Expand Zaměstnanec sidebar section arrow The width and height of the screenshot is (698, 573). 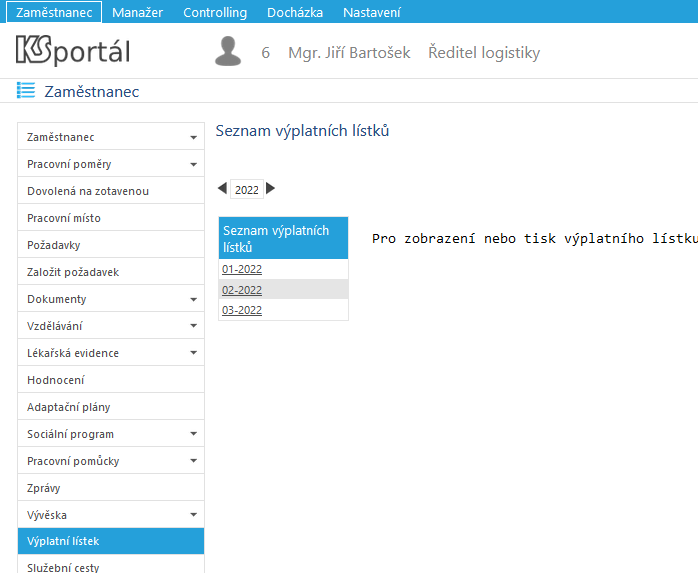(x=193, y=138)
